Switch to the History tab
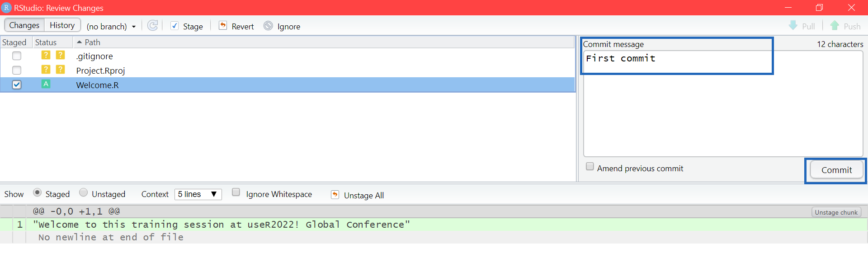Viewport: 868px width, 253px height. click(62, 25)
